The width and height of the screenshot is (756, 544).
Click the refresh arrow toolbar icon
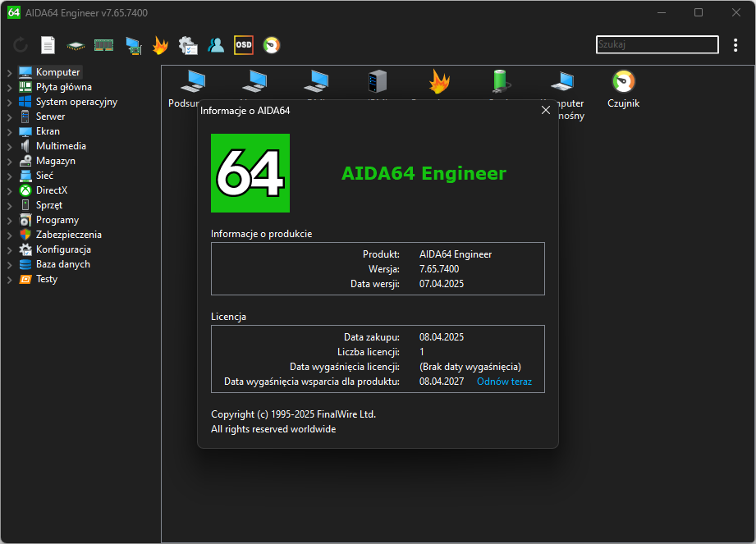tap(21, 45)
